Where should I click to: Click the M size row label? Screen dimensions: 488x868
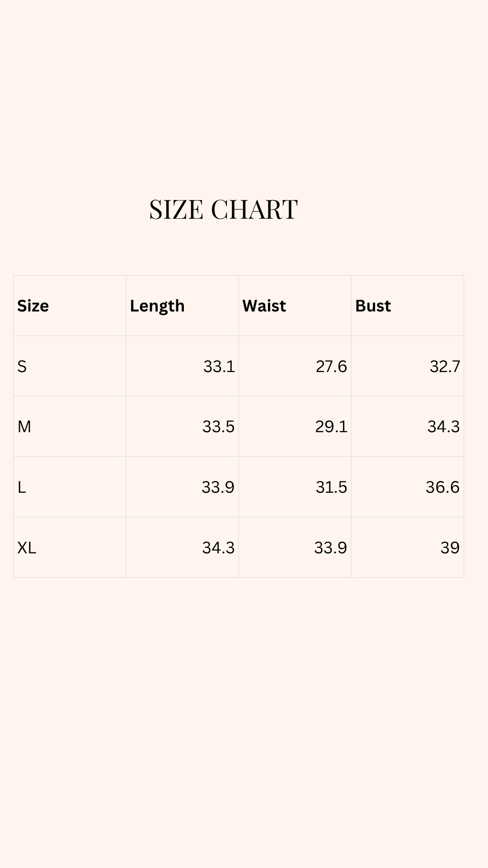click(x=24, y=426)
